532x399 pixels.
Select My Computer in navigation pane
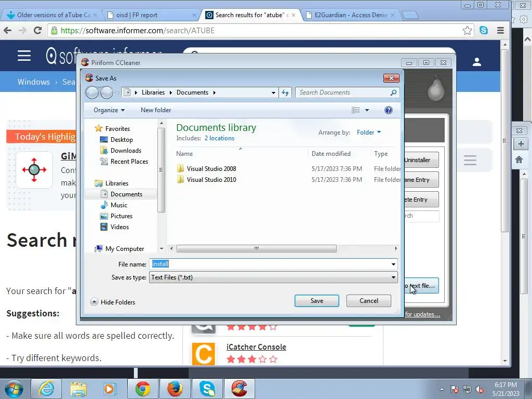pyautogui.click(x=125, y=249)
